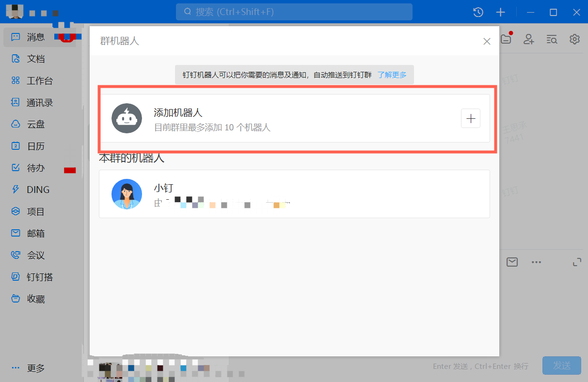Click the plus button to add a robot

pyautogui.click(x=470, y=118)
